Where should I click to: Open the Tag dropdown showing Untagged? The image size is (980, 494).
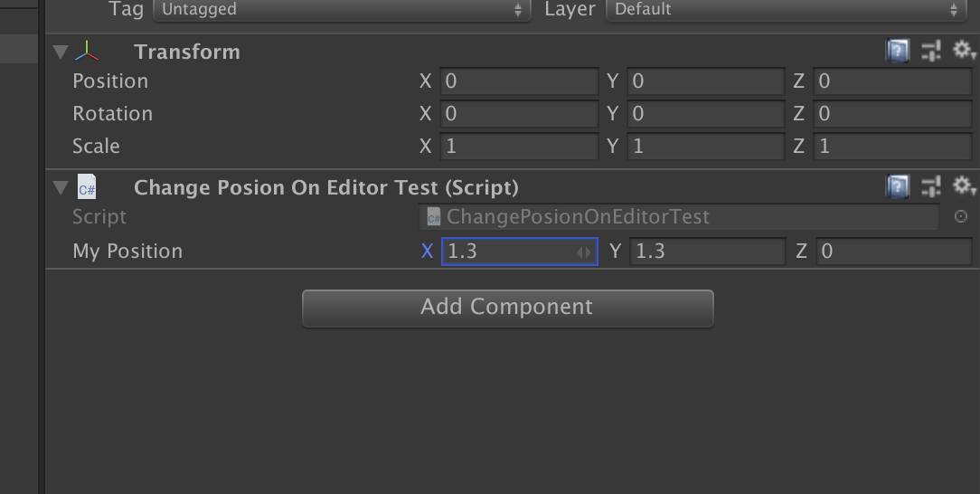pyautogui.click(x=342, y=9)
